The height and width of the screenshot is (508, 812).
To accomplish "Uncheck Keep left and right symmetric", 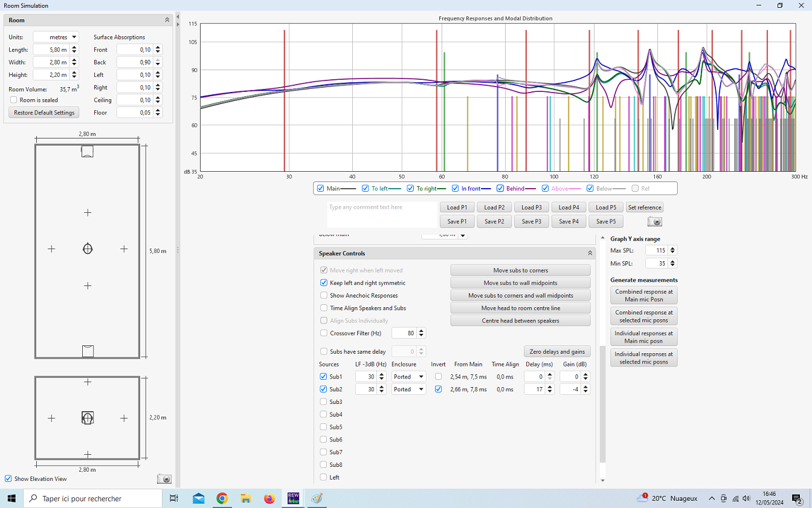I will (324, 283).
